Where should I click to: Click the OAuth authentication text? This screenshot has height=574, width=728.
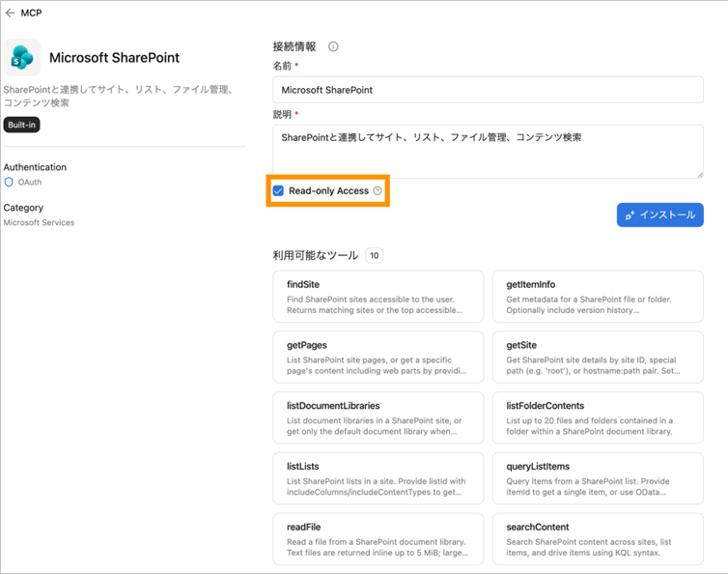tap(30, 183)
